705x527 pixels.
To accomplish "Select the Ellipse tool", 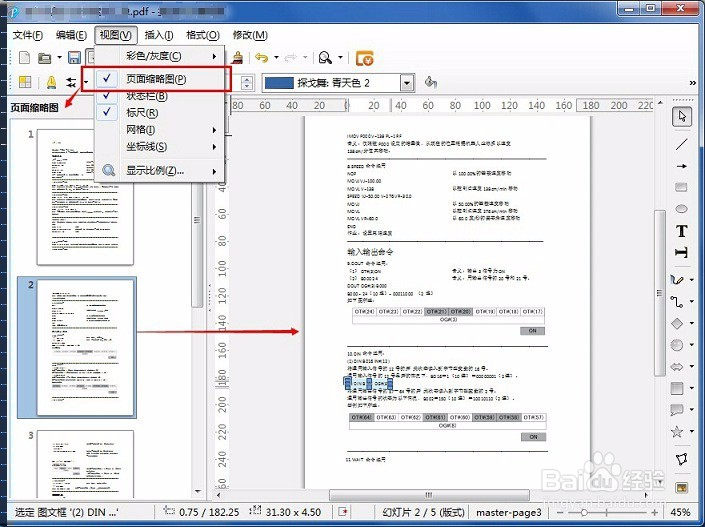I will click(x=682, y=209).
